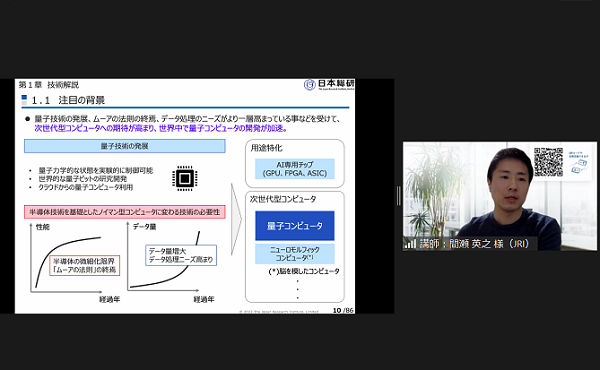Click the データ量増大 blue label box

[x=181, y=255]
